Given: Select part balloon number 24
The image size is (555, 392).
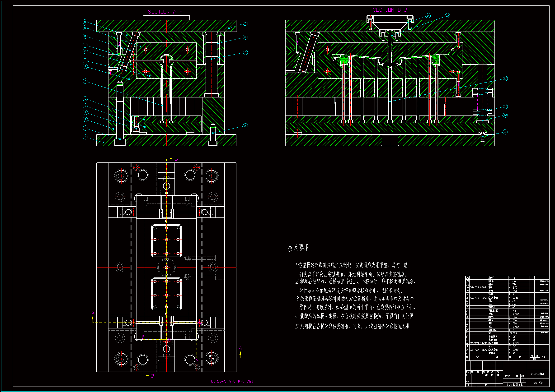Looking at the screenshot, I should point(428,16).
